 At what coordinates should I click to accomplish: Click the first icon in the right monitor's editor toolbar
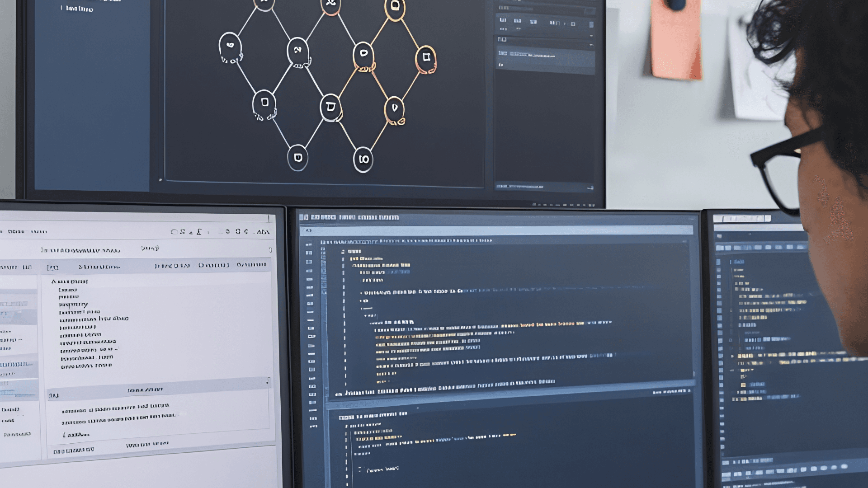click(720, 248)
